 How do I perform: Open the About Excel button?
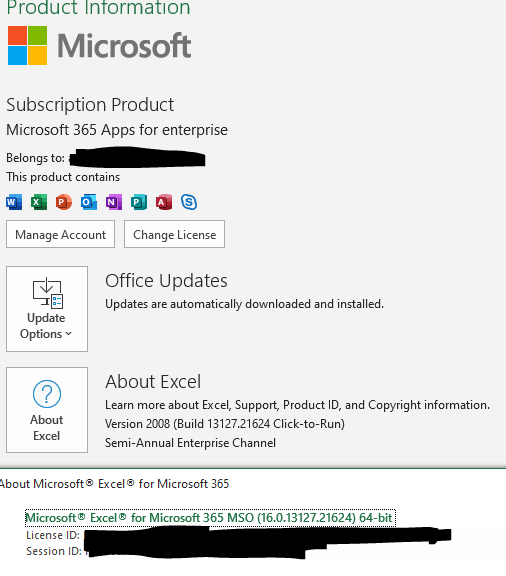click(x=47, y=410)
